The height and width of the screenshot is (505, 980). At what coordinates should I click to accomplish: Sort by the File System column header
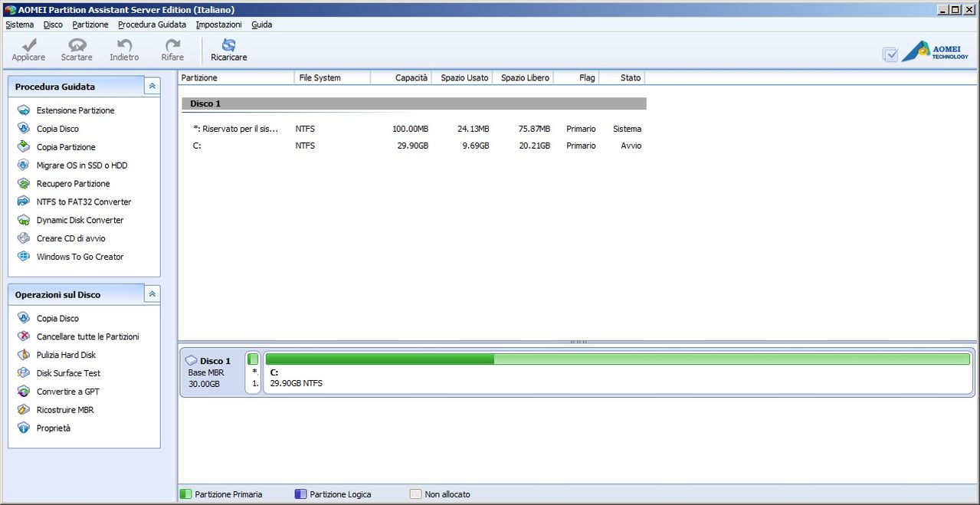[x=333, y=77]
